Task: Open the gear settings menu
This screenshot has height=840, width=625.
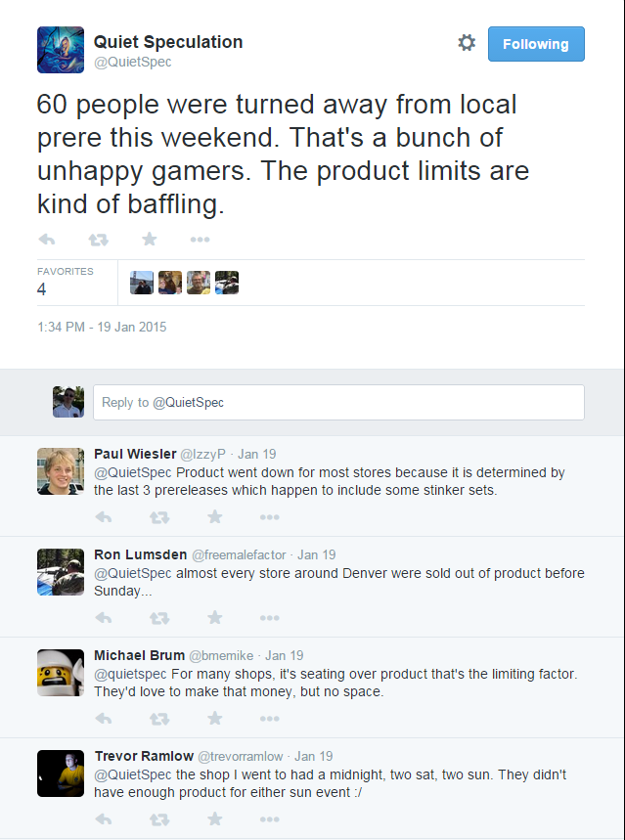Action: tap(467, 43)
